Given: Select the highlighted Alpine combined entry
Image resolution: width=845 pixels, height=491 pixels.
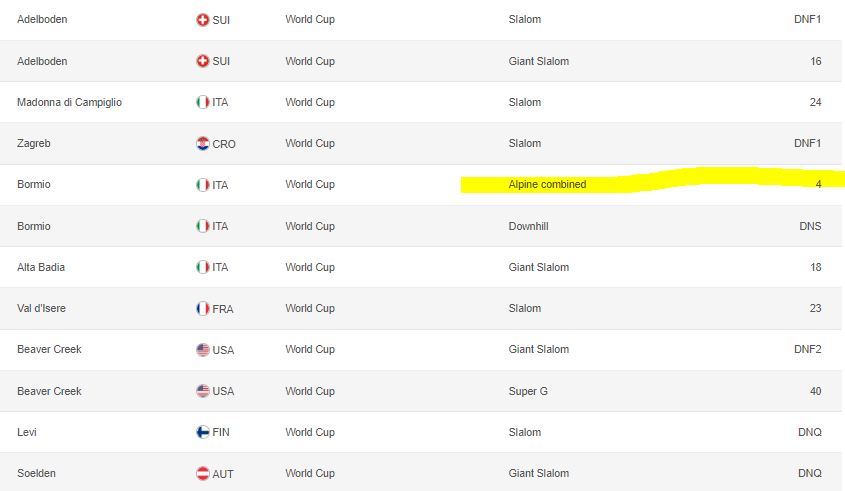Looking at the screenshot, I should [547, 184].
